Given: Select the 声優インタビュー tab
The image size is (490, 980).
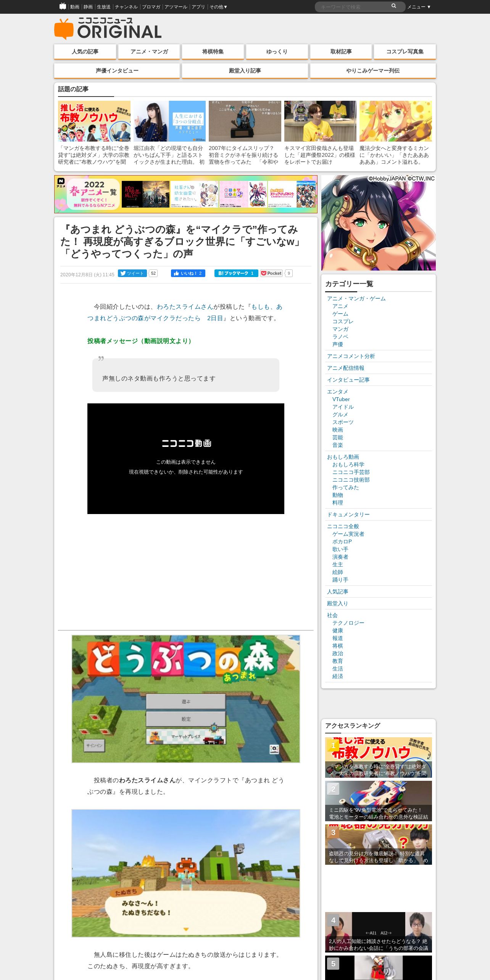Looking at the screenshot, I should 117,71.
